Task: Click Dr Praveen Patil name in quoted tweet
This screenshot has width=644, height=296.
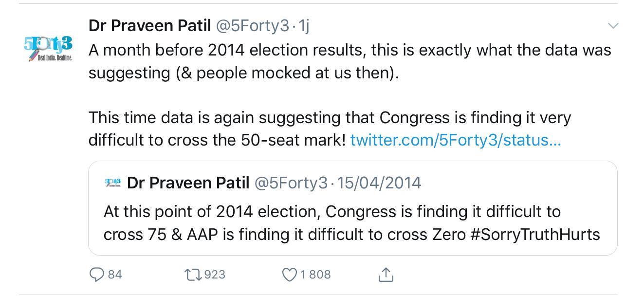Action: tap(188, 183)
